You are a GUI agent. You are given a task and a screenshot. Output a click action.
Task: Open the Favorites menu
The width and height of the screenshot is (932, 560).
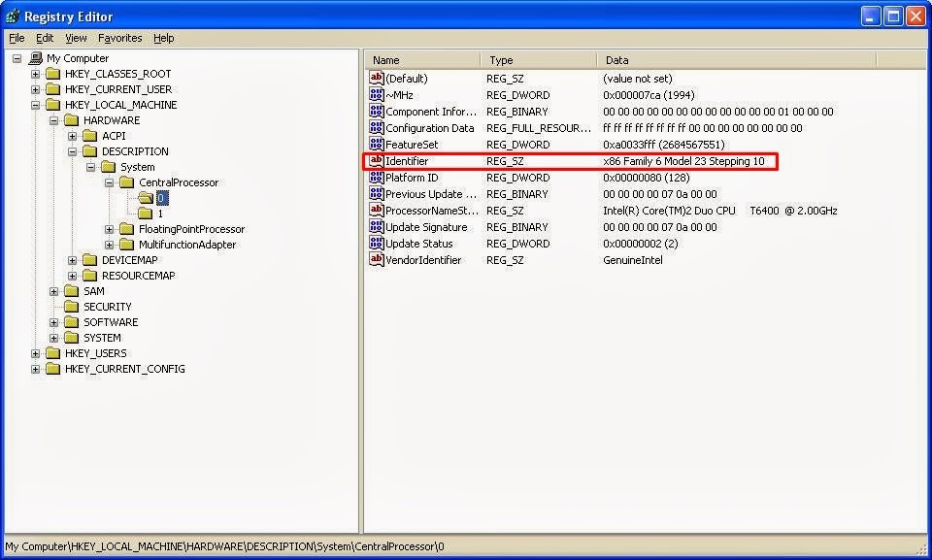(x=120, y=38)
